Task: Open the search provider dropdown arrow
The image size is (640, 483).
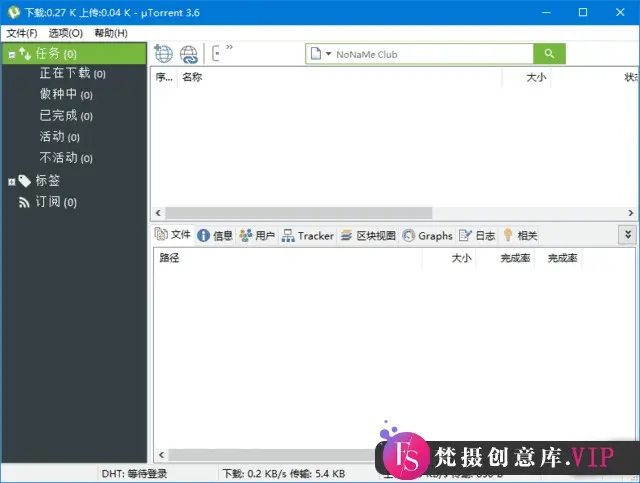Action: (328, 53)
